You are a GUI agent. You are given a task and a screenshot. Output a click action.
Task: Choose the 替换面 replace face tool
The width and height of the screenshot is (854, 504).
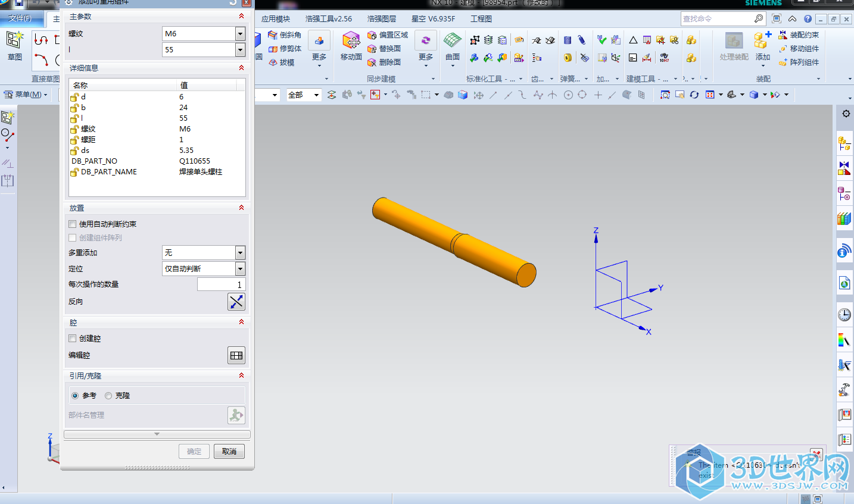pos(384,49)
